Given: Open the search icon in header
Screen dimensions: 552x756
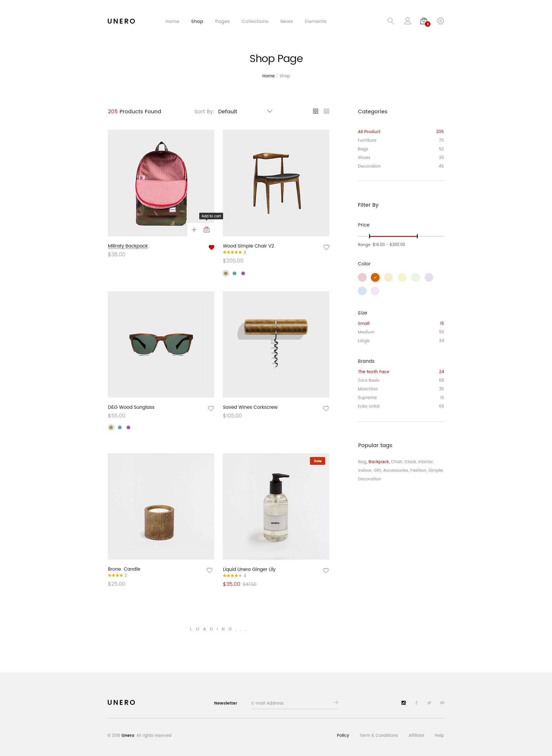Looking at the screenshot, I should coord(390,21).
